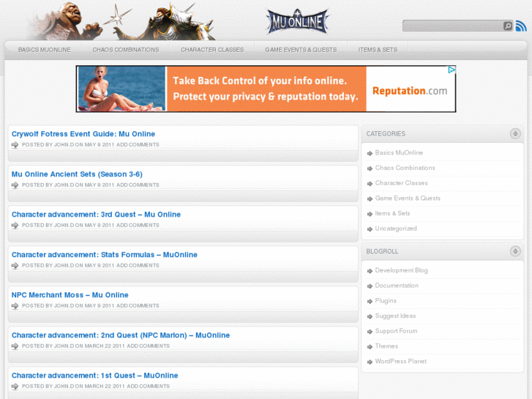Open NPC Merchant Moss post
Image resolution: width=532 pixels, height=399 pixels.
coord(70,295)
